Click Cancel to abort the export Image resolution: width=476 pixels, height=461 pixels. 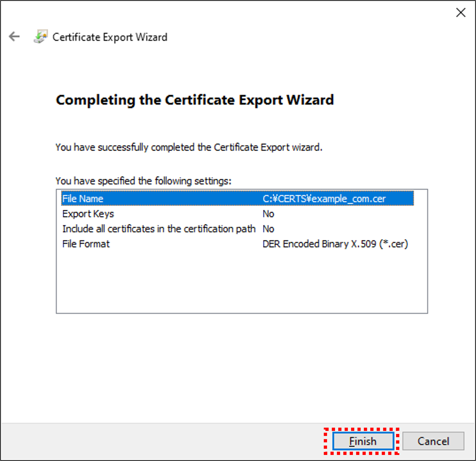pyautogui.click(x=433, y=441)
